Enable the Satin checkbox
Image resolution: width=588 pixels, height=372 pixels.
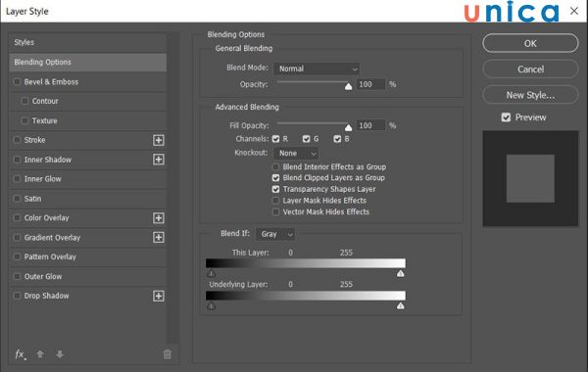click(17, 199)
